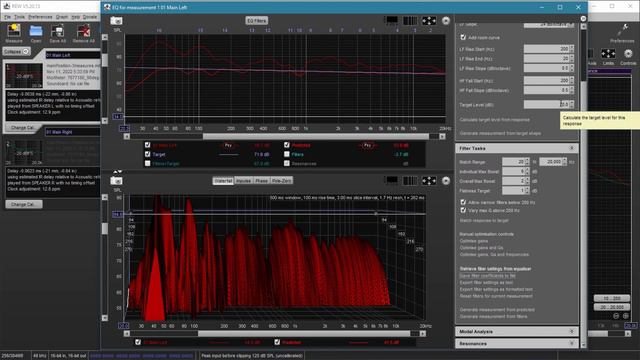The height and width of the screenshot is (360, 640).
Task: Click round arrow button atop EQ side panel
Action: pos(583,18)
